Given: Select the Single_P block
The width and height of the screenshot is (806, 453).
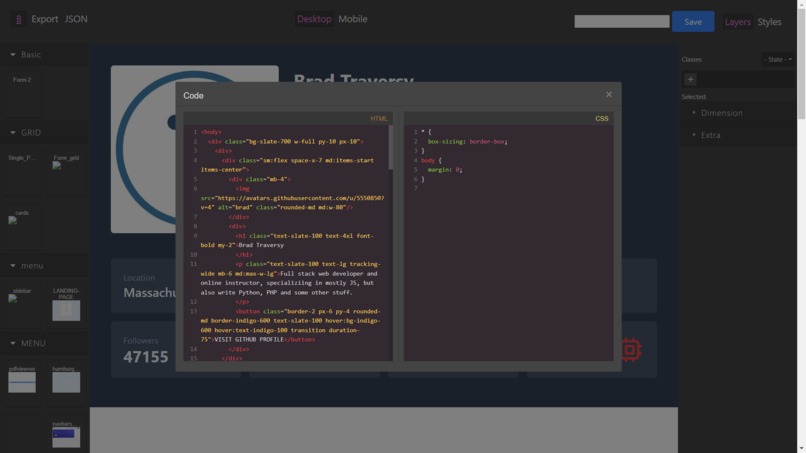Looking at the screenshot, I should point(22,173).
